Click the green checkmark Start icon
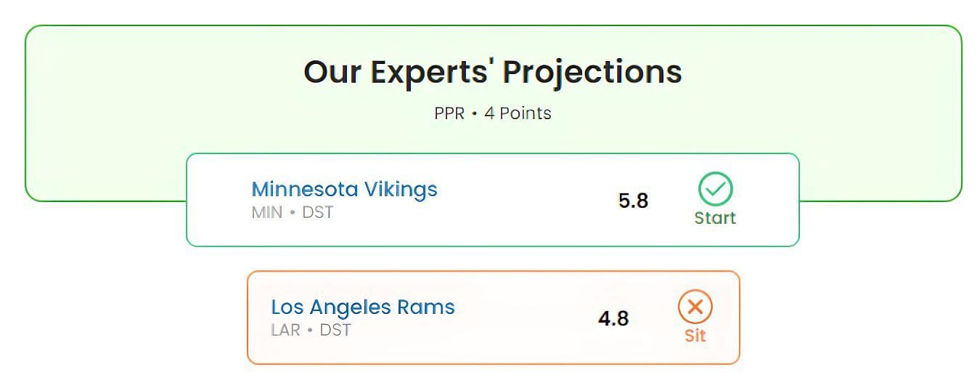Viewport: 980px width, 391px height. [715, 189]
